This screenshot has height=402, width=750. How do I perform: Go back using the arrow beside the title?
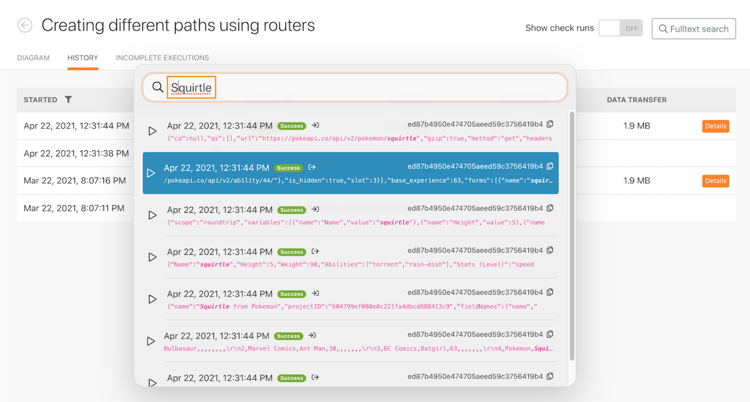pos(25,25)
